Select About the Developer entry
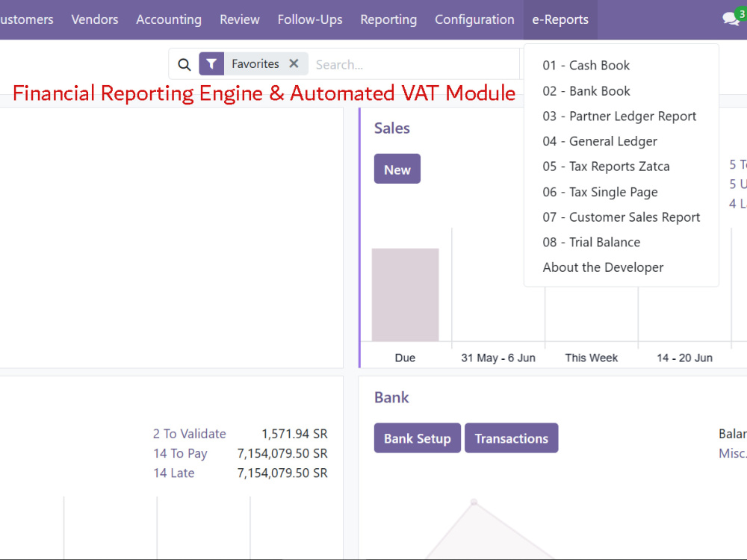This screenshot has height=560, width=747. [x=622, y=267]
